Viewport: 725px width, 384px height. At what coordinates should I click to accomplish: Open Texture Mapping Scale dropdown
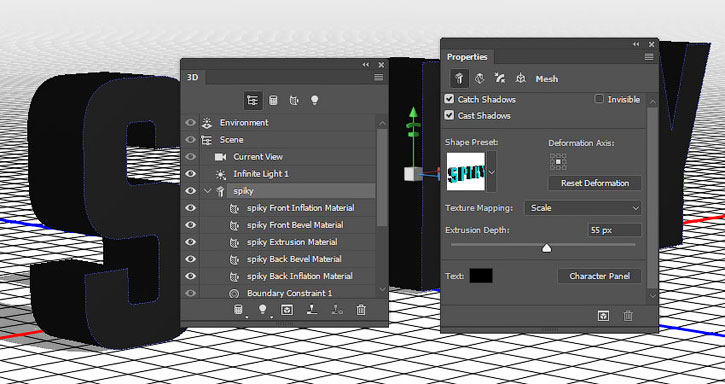coord(583,208)
